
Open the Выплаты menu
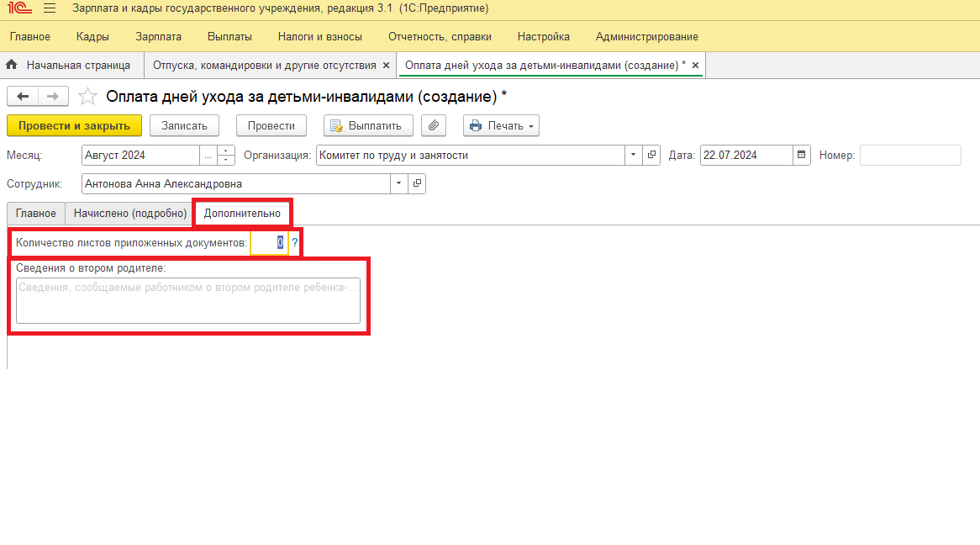[x=229, y=36]
